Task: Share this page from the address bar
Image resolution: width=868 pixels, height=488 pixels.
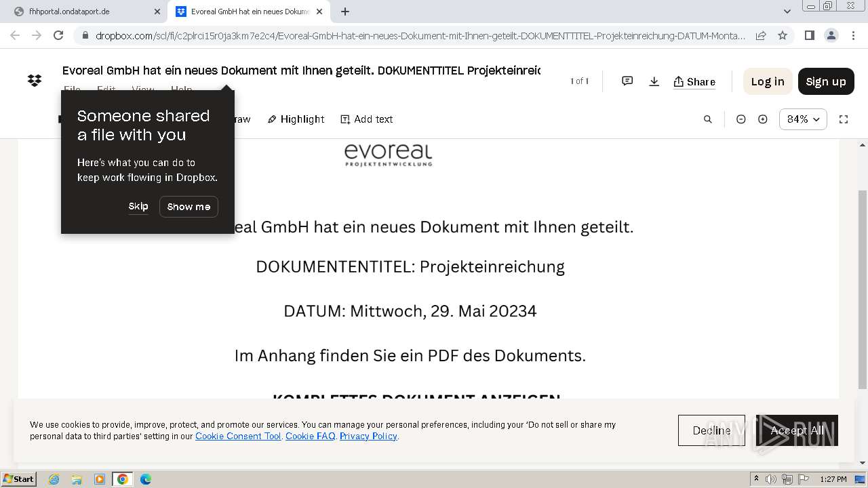Action: pos(761,35)
